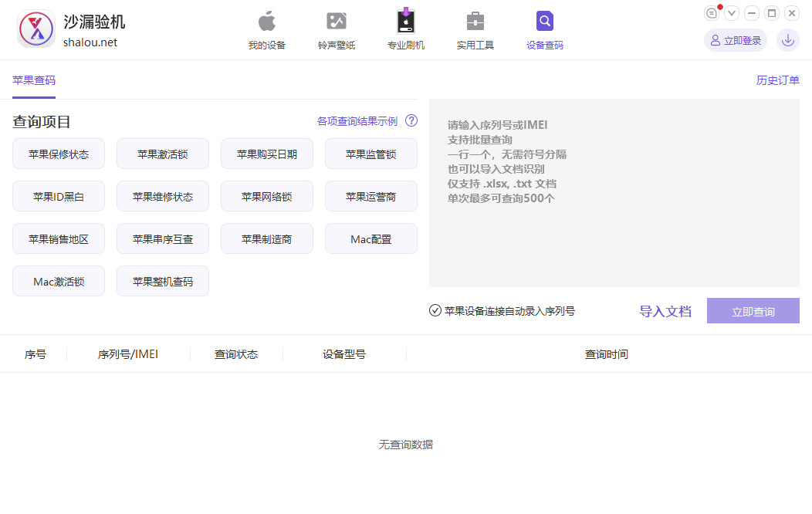Open the 专业刷机 flashing tool icon
The width and height of the screenshot is (812, 514).
[406, 22]
